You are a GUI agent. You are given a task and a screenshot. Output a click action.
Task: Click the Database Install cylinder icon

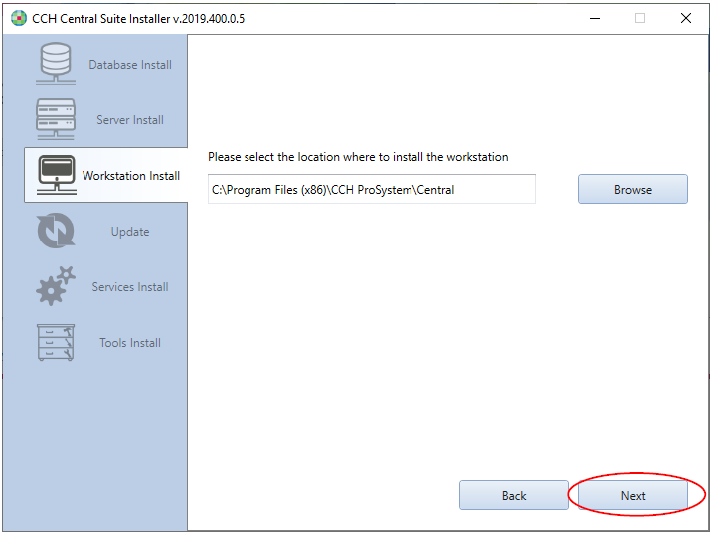(55, 64)
